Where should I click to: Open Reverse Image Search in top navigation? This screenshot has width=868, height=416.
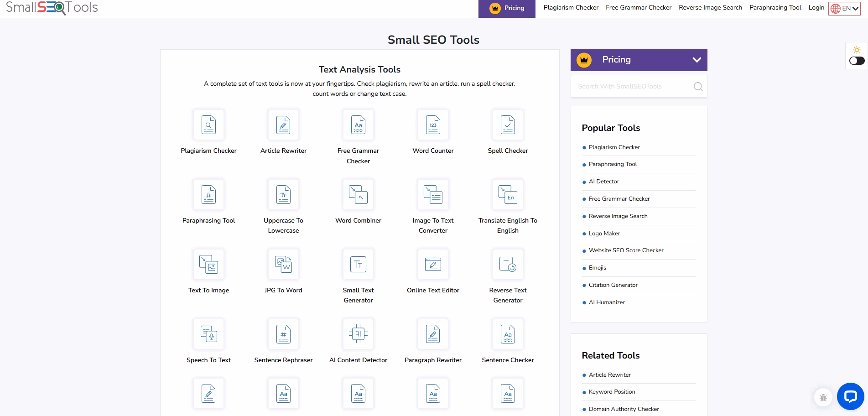[x=710, y=8]
